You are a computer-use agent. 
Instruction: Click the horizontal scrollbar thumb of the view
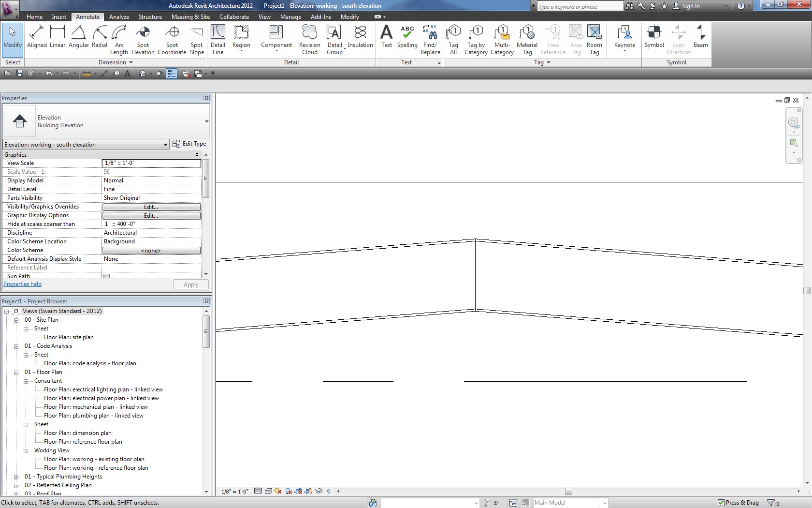(x=568, y=491)
